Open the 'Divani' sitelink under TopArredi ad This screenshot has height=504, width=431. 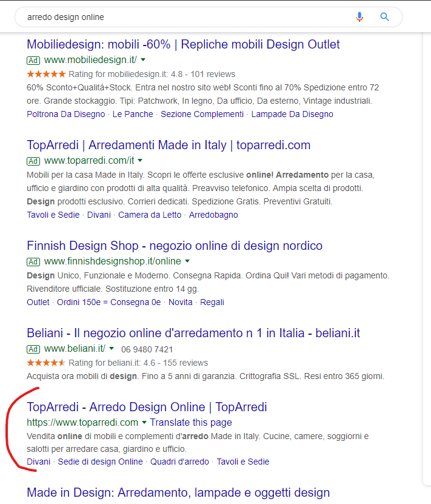[99, 215]
